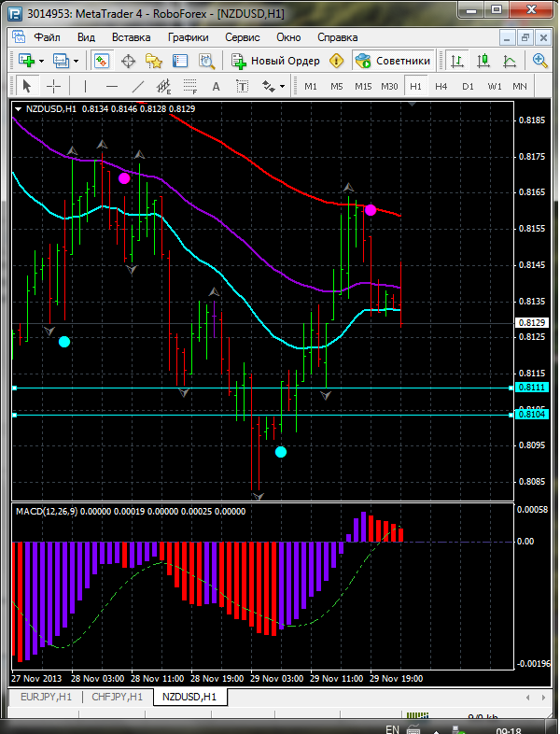Switch timeframe to D1
560x734 pixels.
[468, 87]
